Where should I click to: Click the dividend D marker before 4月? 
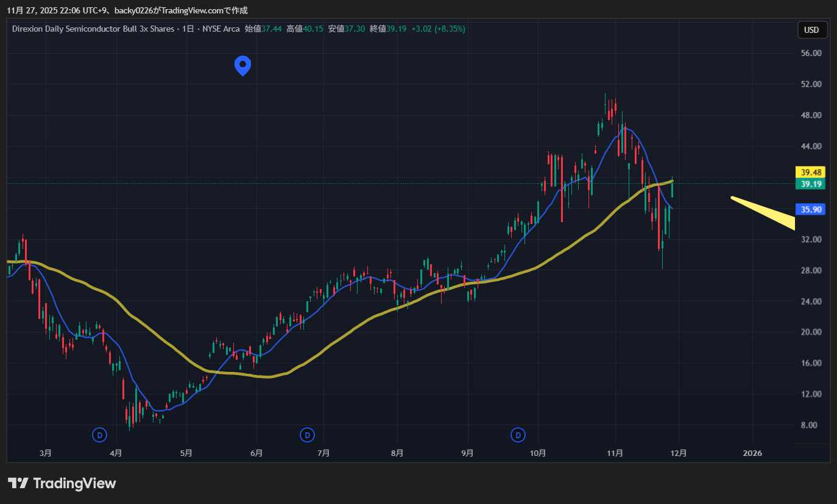(99, 435)
